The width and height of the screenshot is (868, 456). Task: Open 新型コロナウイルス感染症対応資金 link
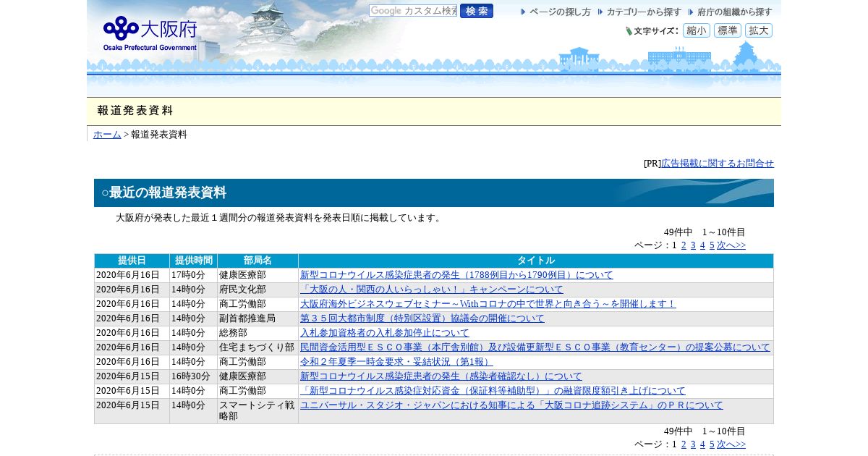pos(493,391)
